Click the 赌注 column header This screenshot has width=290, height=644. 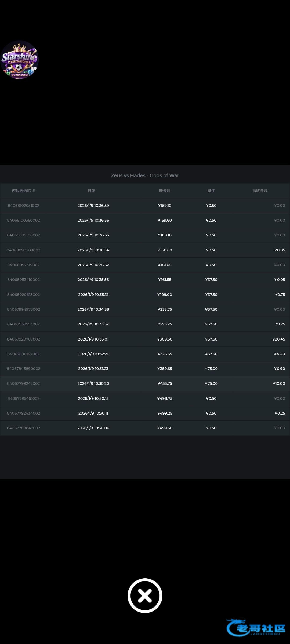click(211, 191)
